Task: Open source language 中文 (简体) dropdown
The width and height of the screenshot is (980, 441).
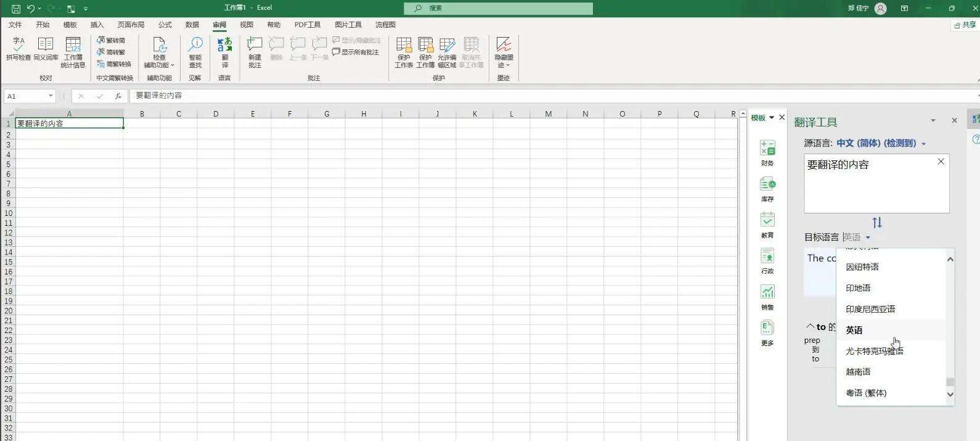Action: [881, 143]
